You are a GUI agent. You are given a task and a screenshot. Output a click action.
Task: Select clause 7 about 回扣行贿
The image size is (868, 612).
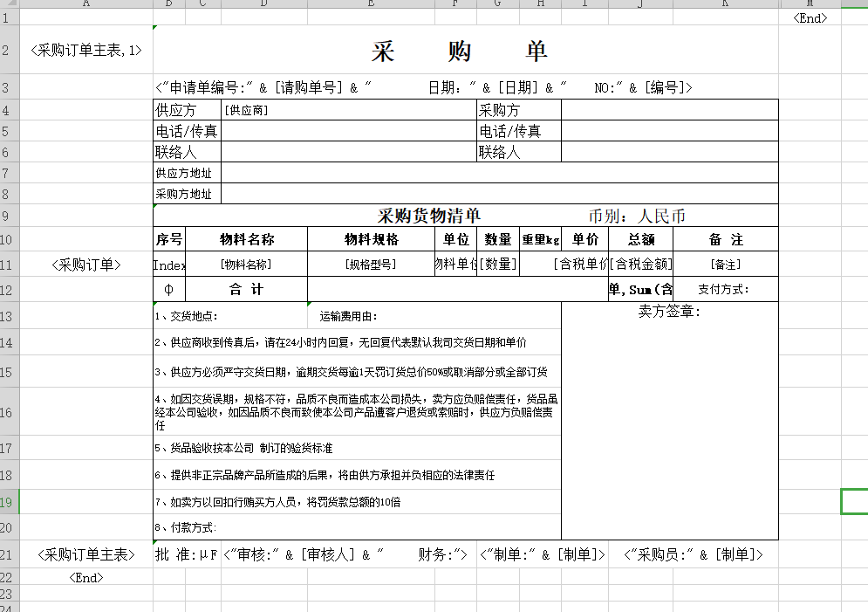pos(357,502)
